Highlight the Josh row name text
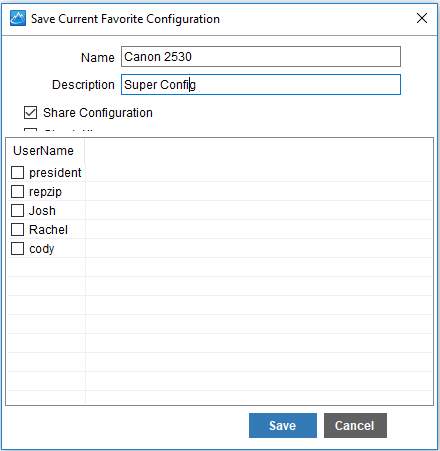The width and height of the screenshot is (440, 451). tap(42, 211)
